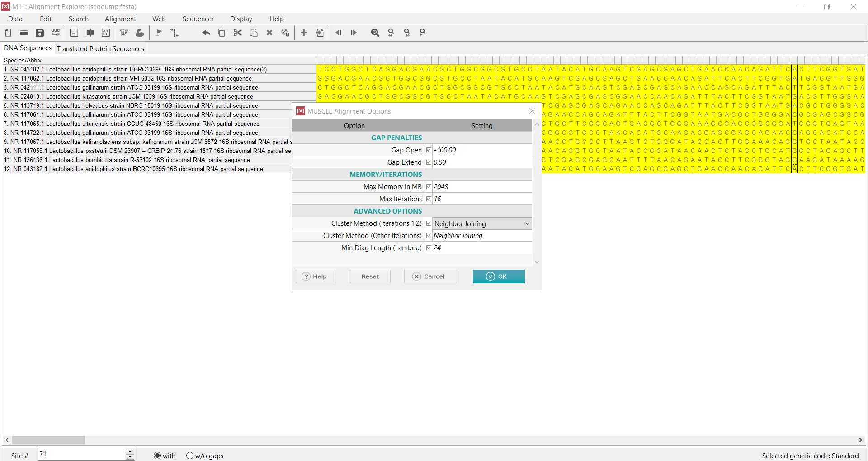
Task: Click the undo arrow icon
Action: [206, 33]
